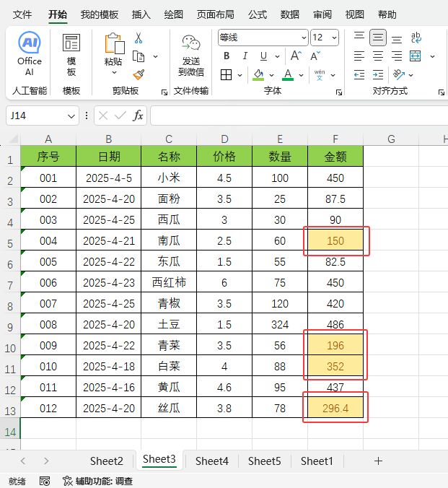Click the insert function fx button
Screen dimensions: 448x488
point(138,116)
